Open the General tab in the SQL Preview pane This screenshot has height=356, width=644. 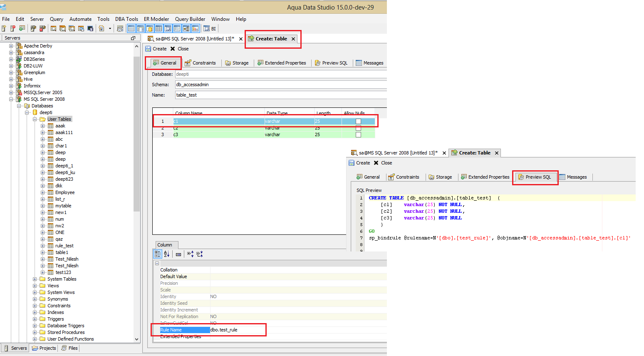point(368,177)
